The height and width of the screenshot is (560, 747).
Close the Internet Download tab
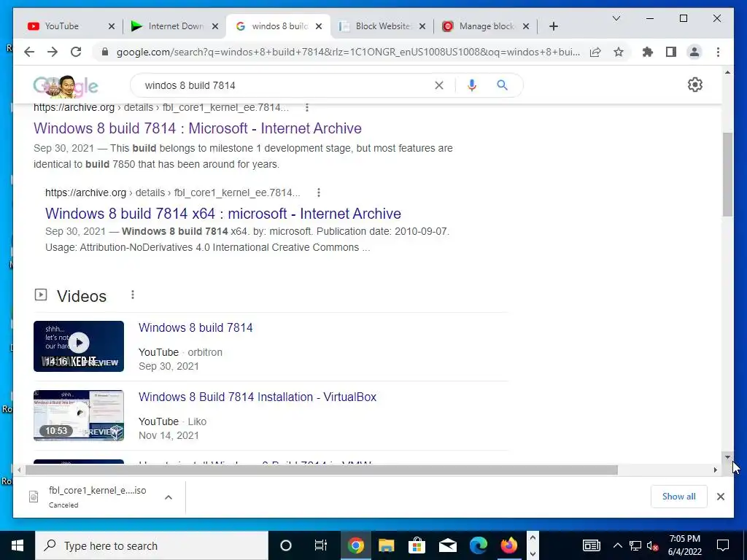pyautogui.click(x=215, y=26)
